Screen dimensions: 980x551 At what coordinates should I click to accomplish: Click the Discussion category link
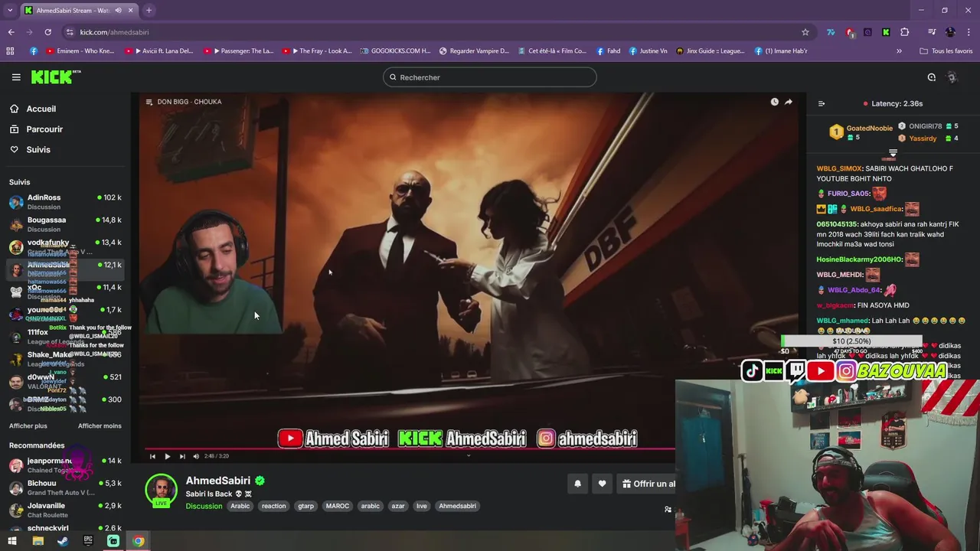tap(204, 506)
